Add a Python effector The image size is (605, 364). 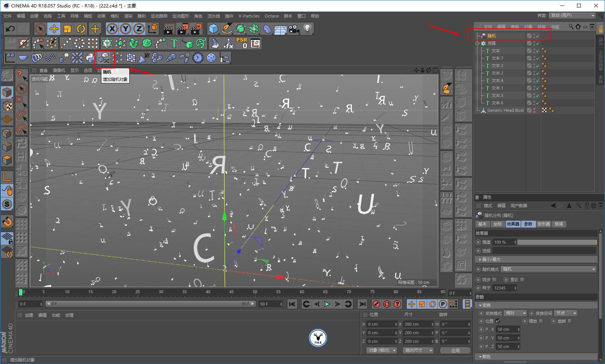[x=91, y=58]
